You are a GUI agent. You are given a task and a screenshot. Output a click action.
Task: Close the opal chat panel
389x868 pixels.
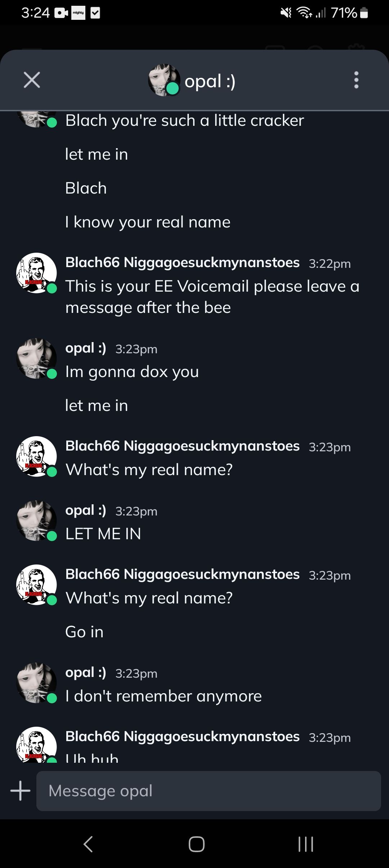pyautogui.click(x=32, y=80)
